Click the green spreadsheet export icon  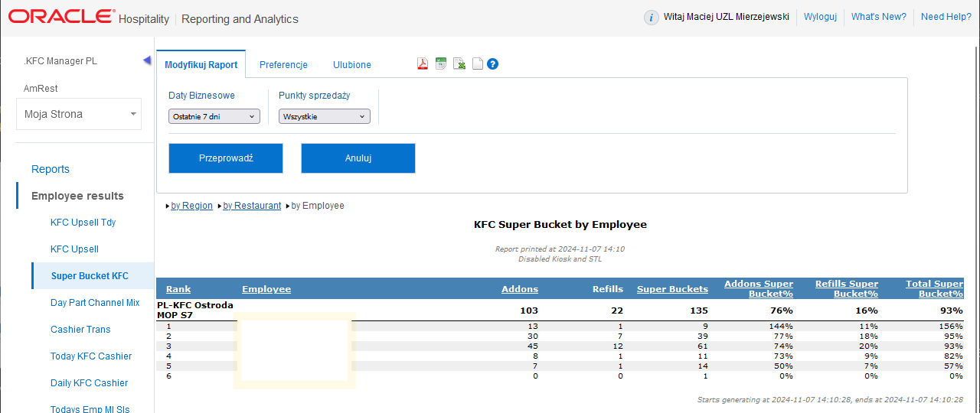pos(441,64)
